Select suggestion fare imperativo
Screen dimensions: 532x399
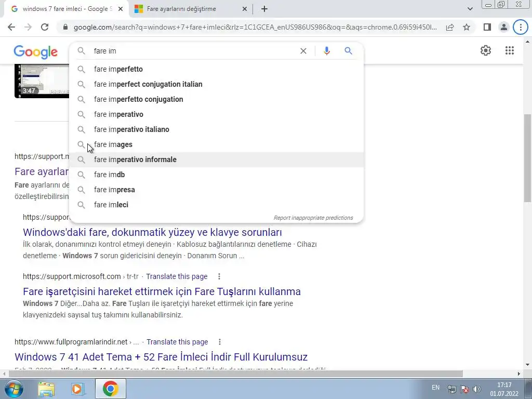pos(217,114)
